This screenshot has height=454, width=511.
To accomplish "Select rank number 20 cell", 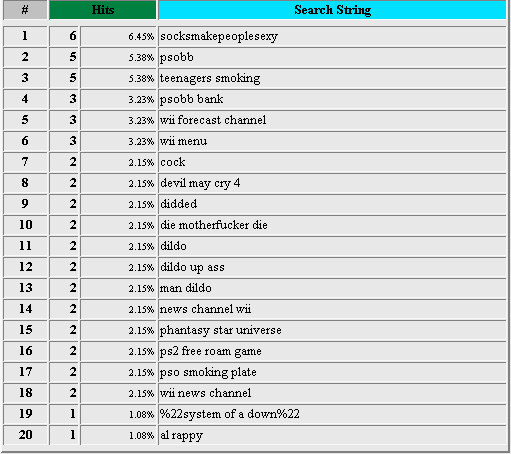I will coord(25,435).
